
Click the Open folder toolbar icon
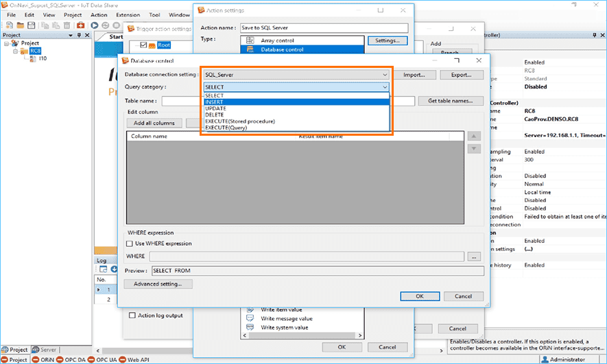point(20,25)
